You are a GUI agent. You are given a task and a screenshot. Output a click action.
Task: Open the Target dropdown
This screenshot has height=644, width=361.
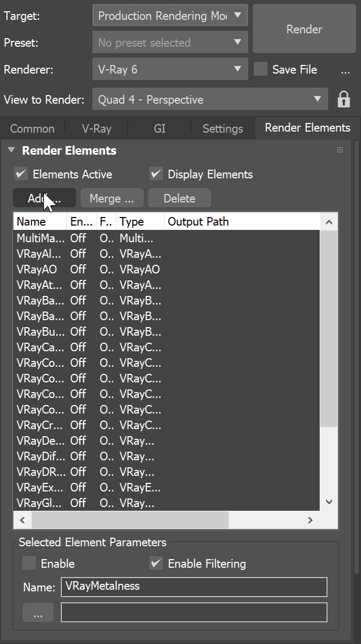238,16
